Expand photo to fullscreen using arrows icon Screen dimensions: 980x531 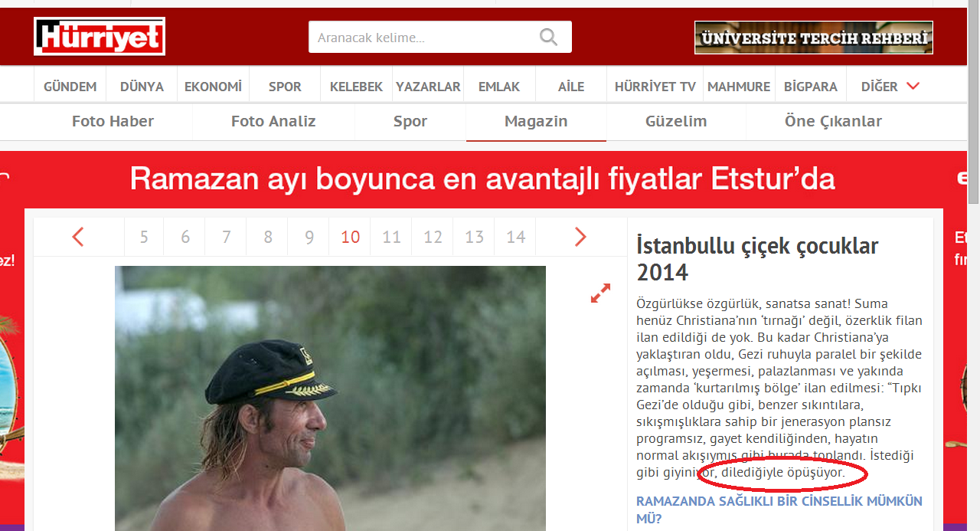(x=600, y=293)
